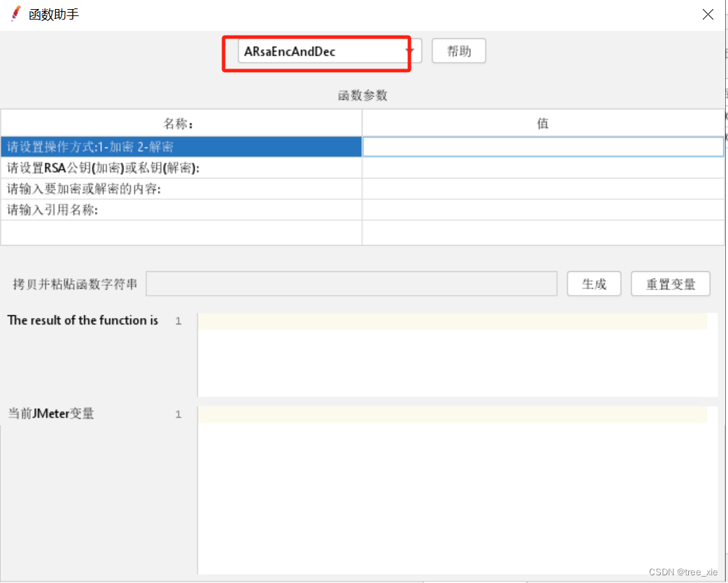Click the 名称 column header
The image size is (728, 583).
(x=181, y=123)
